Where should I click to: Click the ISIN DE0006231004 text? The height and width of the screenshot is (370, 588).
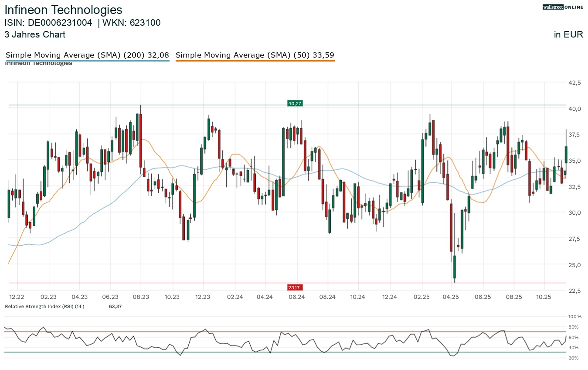click(48, 23)
